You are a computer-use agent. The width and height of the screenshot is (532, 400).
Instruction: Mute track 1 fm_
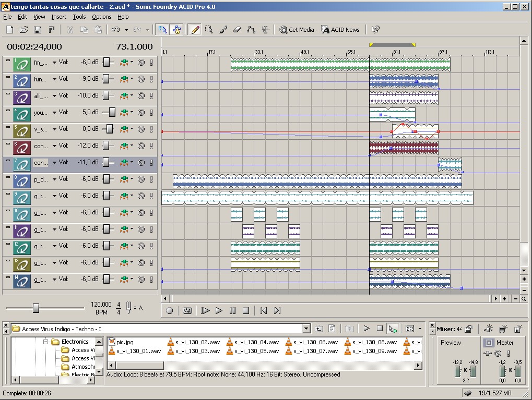pos(141,63)
